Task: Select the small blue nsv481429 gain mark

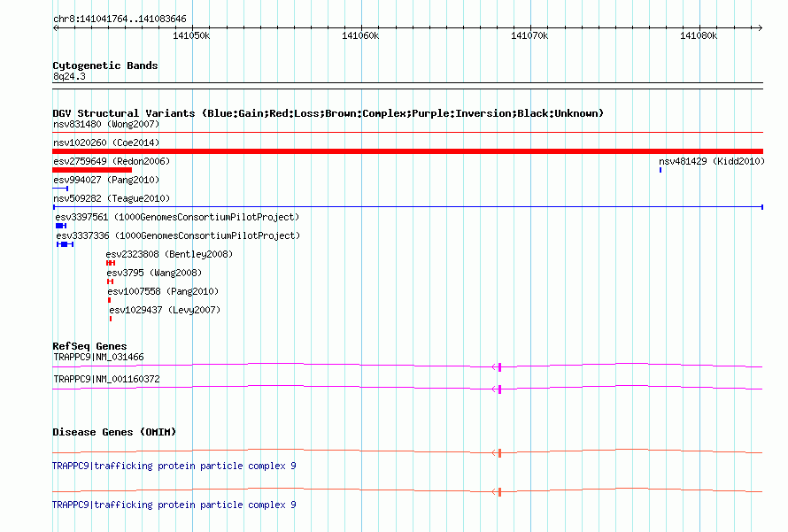Action: (x=661, y=170)
